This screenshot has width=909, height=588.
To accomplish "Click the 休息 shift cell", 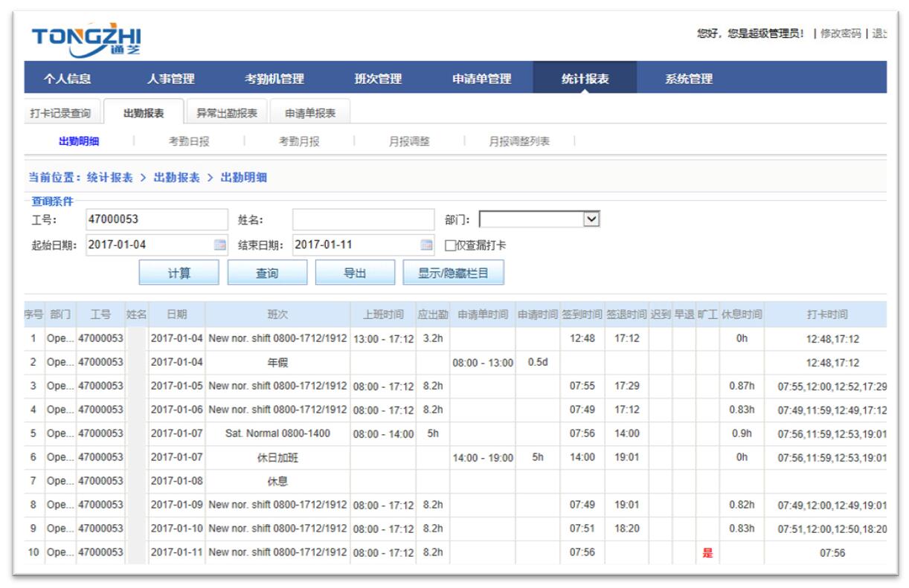I will coord(277,482).
